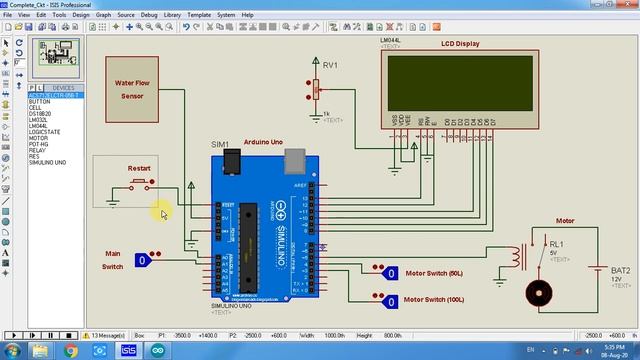Select the buses mode tool
Screen dimensions: 640x360
click(x=6, y=94)
